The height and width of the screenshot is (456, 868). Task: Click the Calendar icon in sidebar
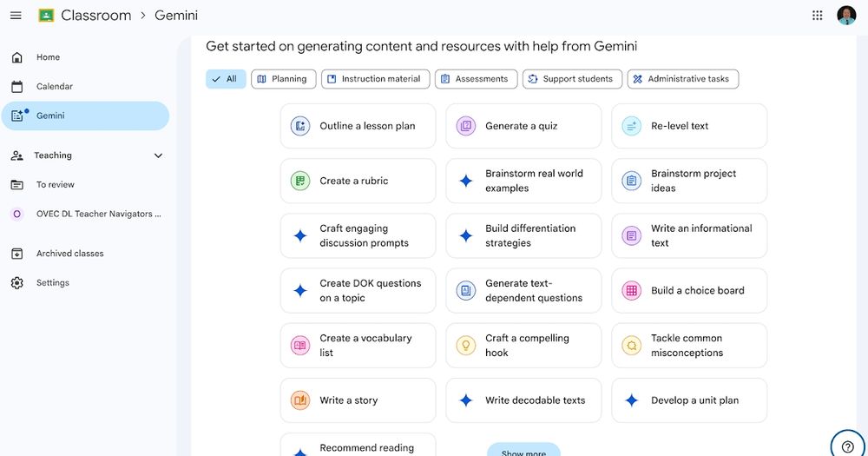pyautogui.click(x=17, y=87)
